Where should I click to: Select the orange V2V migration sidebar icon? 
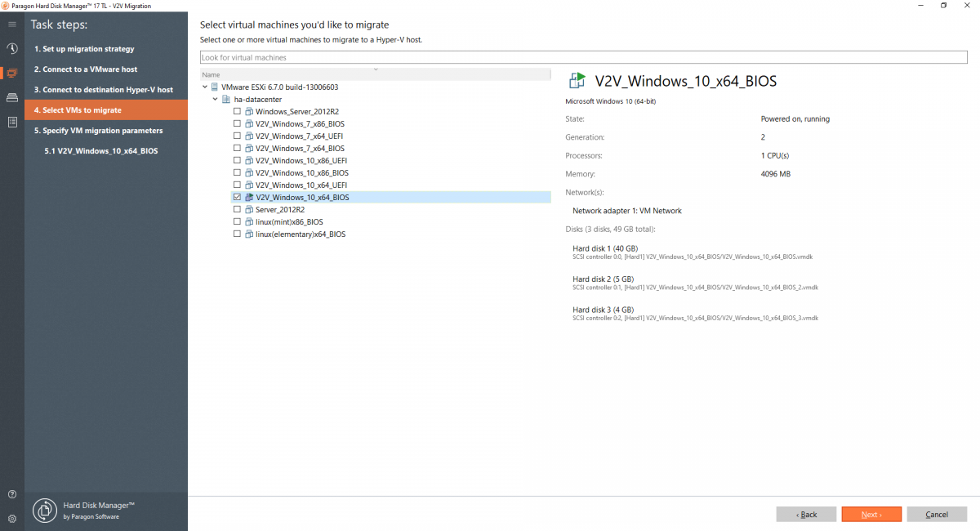click(x=11, y=73)
